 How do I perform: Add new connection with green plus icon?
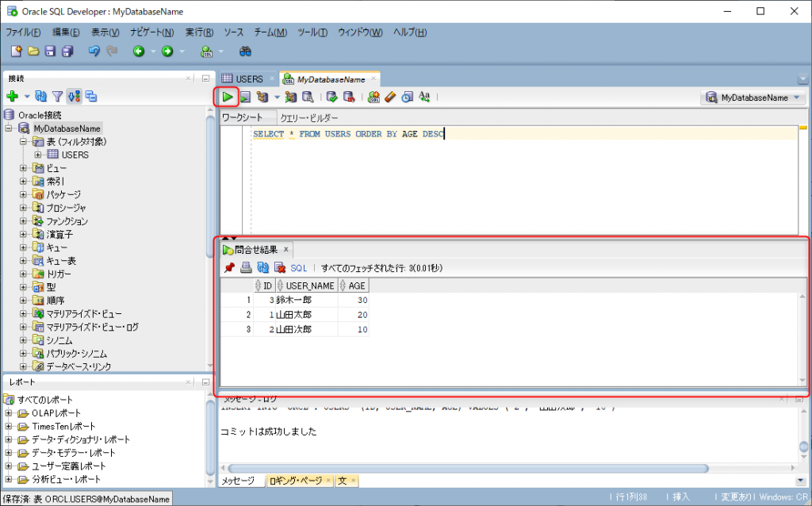click(13, 96)
